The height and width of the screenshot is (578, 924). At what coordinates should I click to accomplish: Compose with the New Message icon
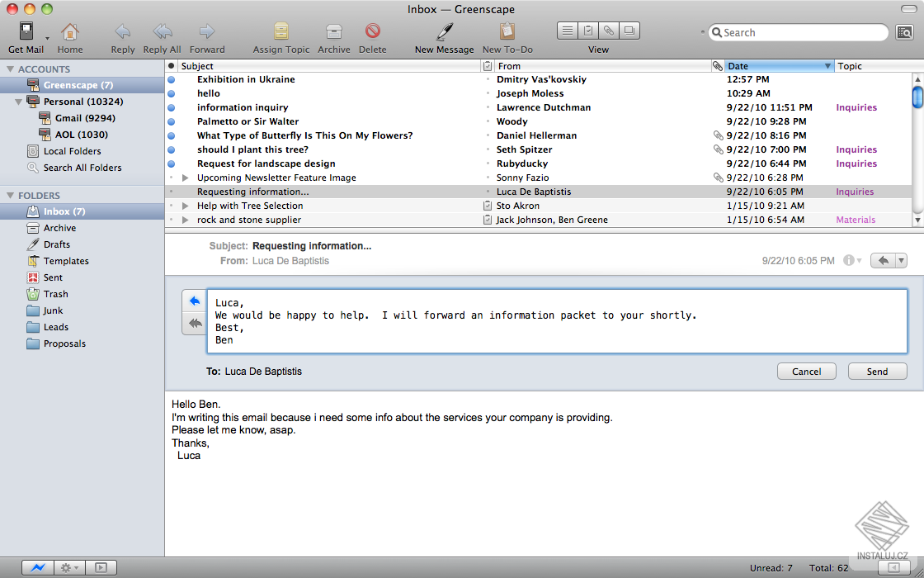coord(445,31)
